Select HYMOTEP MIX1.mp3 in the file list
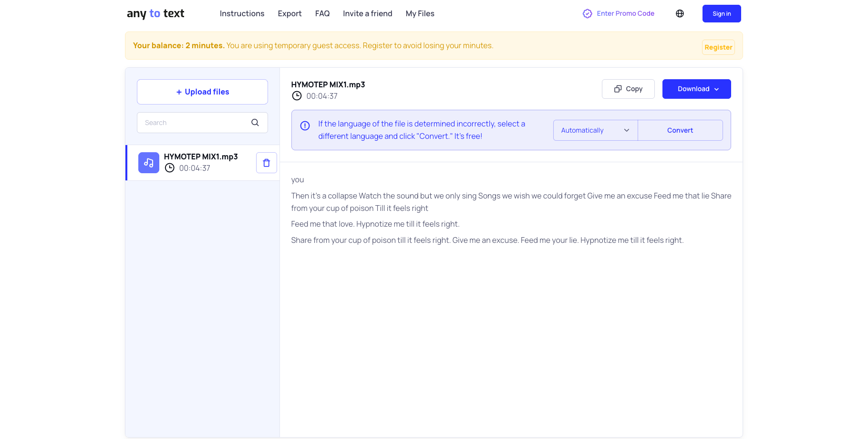The height and width of the screenshot is (439, 868). click(200, 157)
